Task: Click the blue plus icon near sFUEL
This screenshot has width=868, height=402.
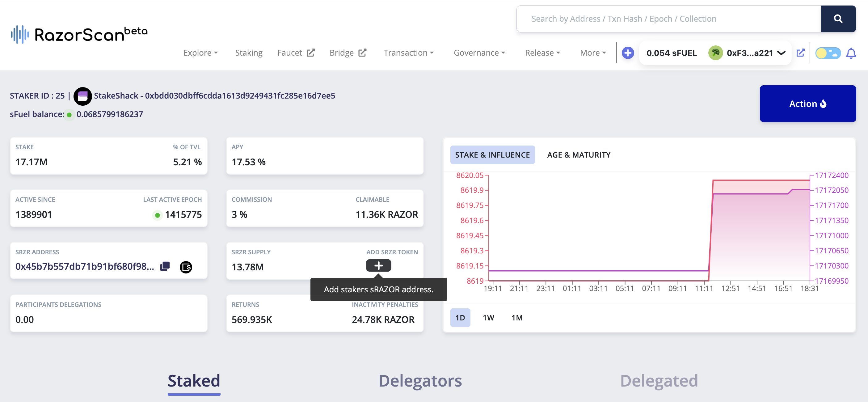Action: tap(627, 53)
